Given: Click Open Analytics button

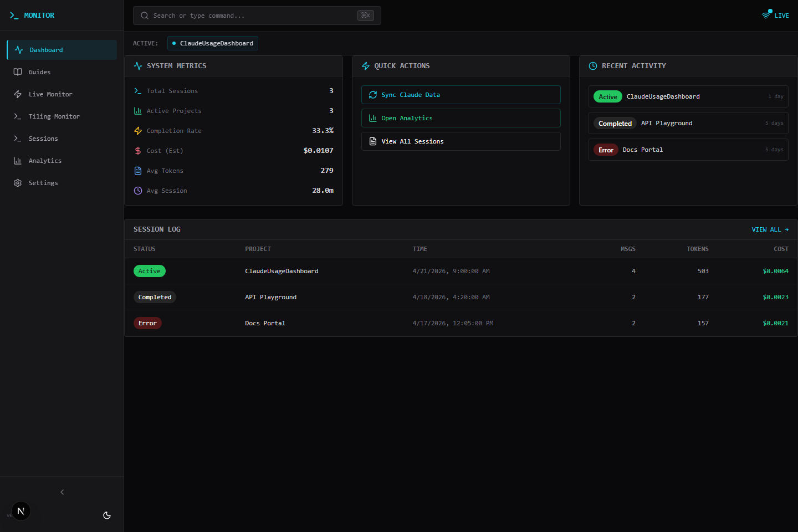Looking at the screenshot, I should (x=461, y=118).
